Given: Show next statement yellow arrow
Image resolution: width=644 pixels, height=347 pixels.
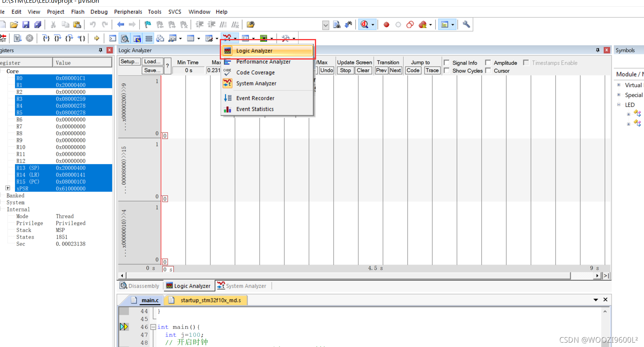Looking at the screenshot, I should (x=97, y=38).
